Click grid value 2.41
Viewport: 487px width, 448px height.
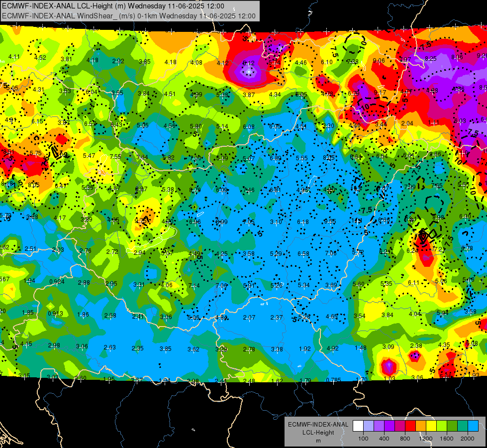[x=138, y=316]
